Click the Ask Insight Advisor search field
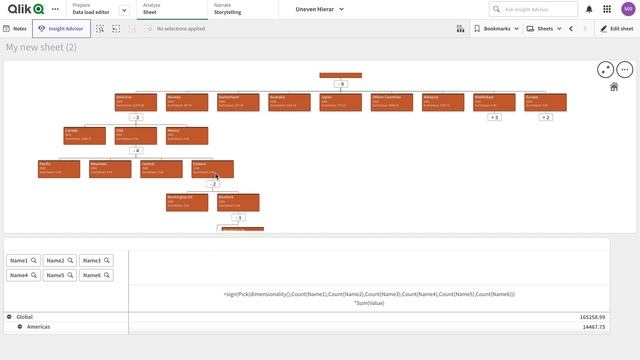640x360 pixels. point(533,9)
